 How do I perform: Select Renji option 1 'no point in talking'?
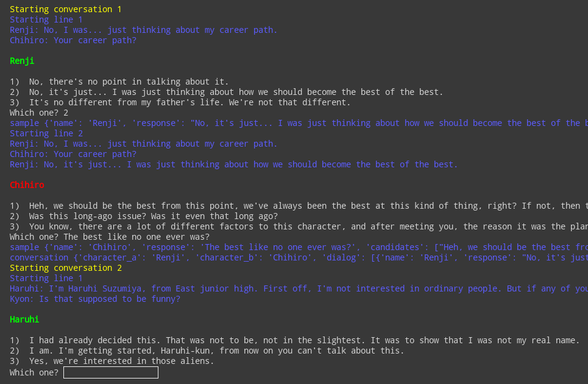point(119,82)
